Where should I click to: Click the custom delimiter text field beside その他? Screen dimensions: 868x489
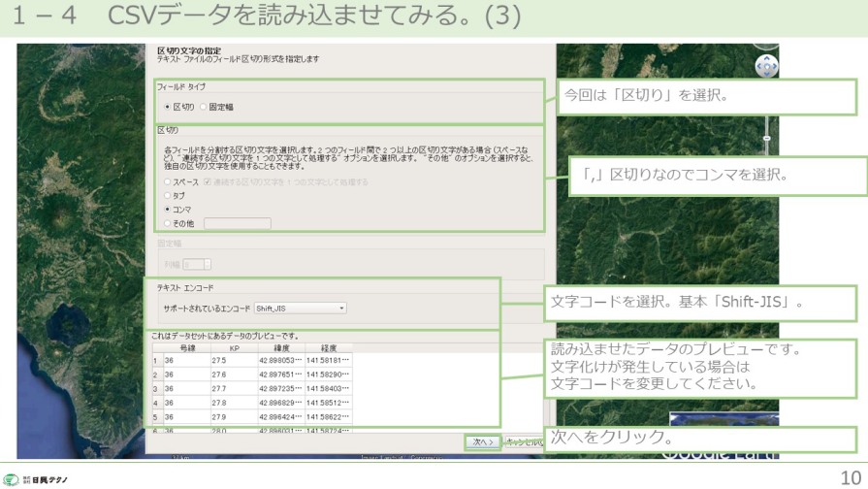click(x=237, y=223)
